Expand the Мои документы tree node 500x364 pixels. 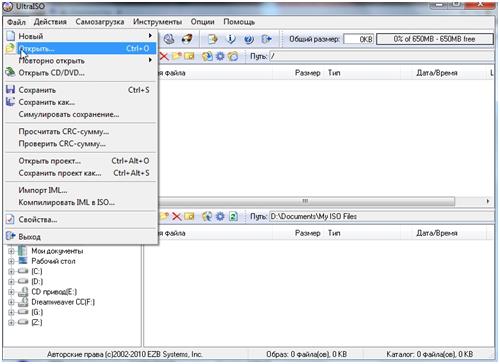(11, 251)
